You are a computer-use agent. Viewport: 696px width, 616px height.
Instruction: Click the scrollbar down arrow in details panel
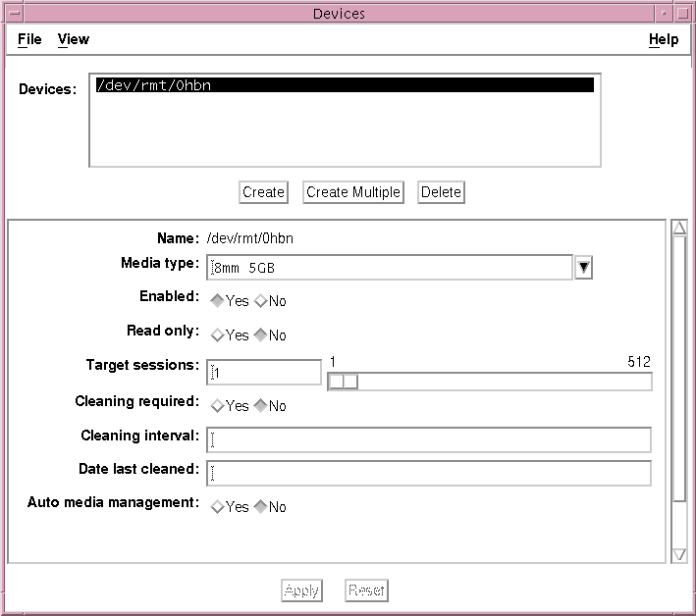(678, 554)
